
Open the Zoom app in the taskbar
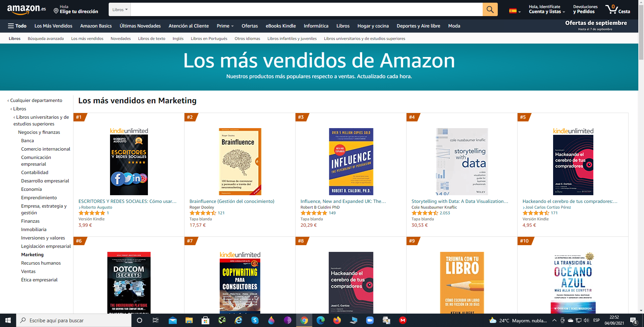pos(370,320)
